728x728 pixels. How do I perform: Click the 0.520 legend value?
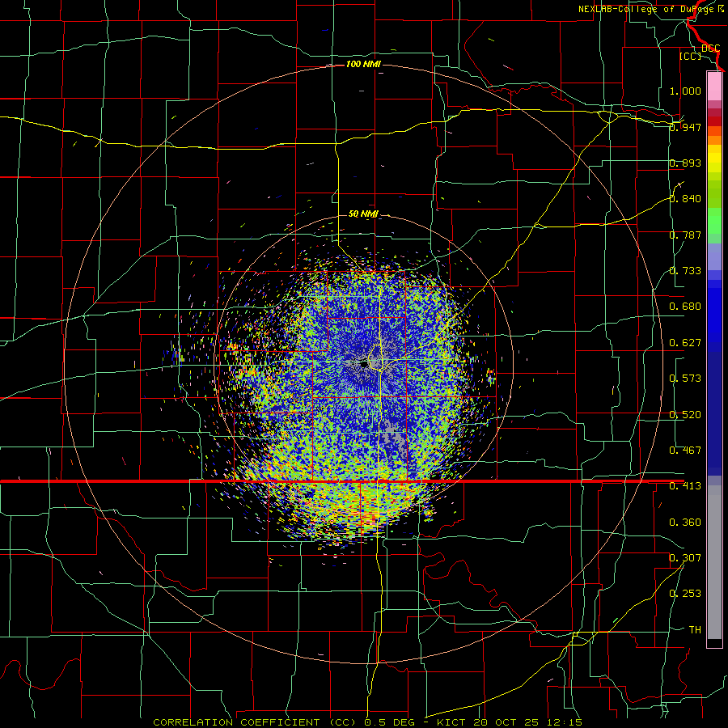click(x=685, y=415)
